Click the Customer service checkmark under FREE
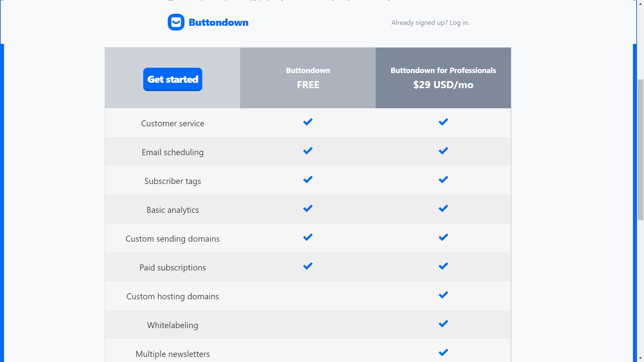 [308, 122]
